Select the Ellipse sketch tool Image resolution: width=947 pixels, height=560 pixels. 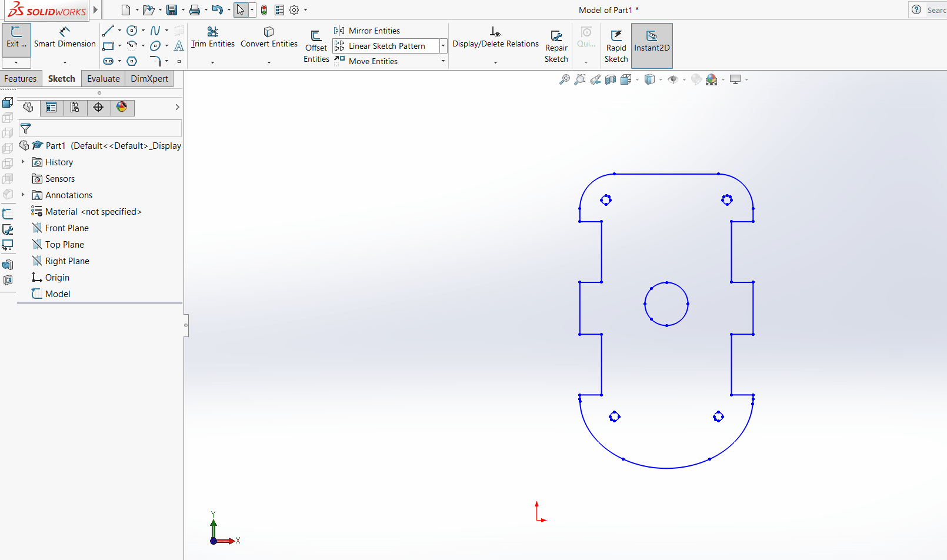[x=155, y=46]
